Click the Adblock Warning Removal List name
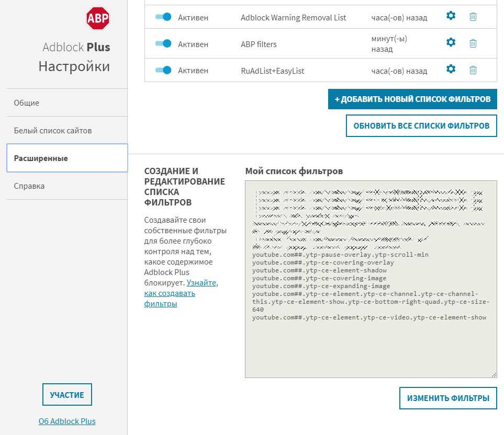The image size is (504, 435). [x=294, y=18]
